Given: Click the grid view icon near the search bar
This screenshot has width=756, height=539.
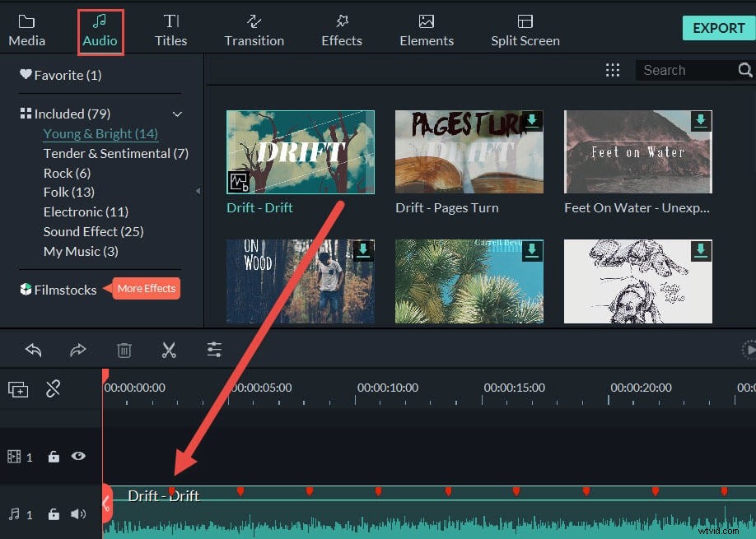Looking at the screenshot, I should (613, 70).
